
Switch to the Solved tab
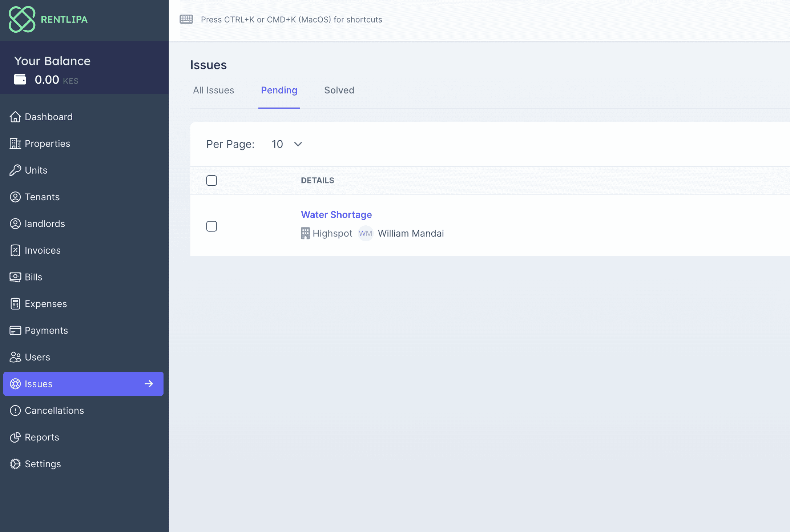339,90
